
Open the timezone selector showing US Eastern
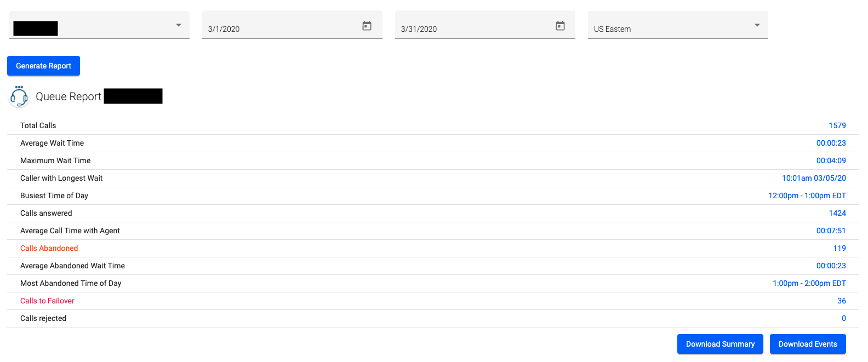point(678,25)
